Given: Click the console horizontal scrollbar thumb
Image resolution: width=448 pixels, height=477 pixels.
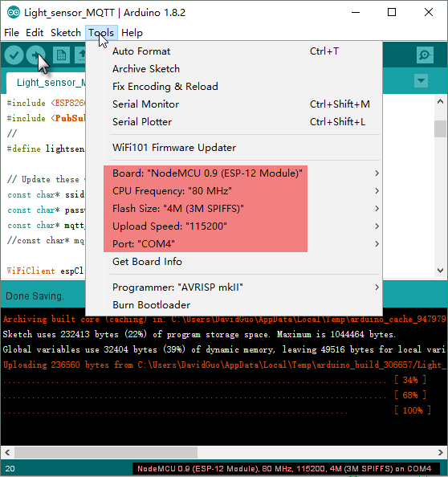Looking at the screenshot, I should click(x=106, y=452).
